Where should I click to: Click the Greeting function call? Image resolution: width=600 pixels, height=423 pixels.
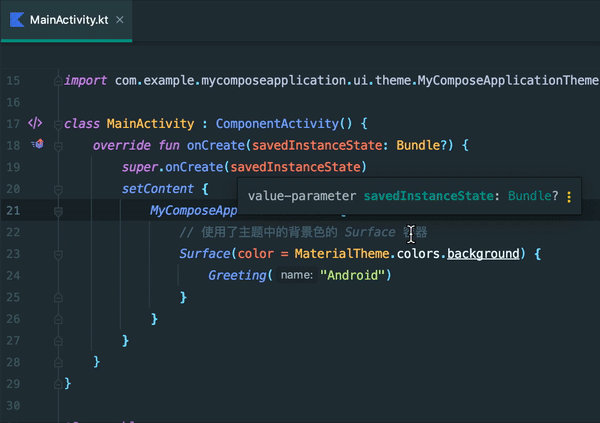click(x=237, y=275)
